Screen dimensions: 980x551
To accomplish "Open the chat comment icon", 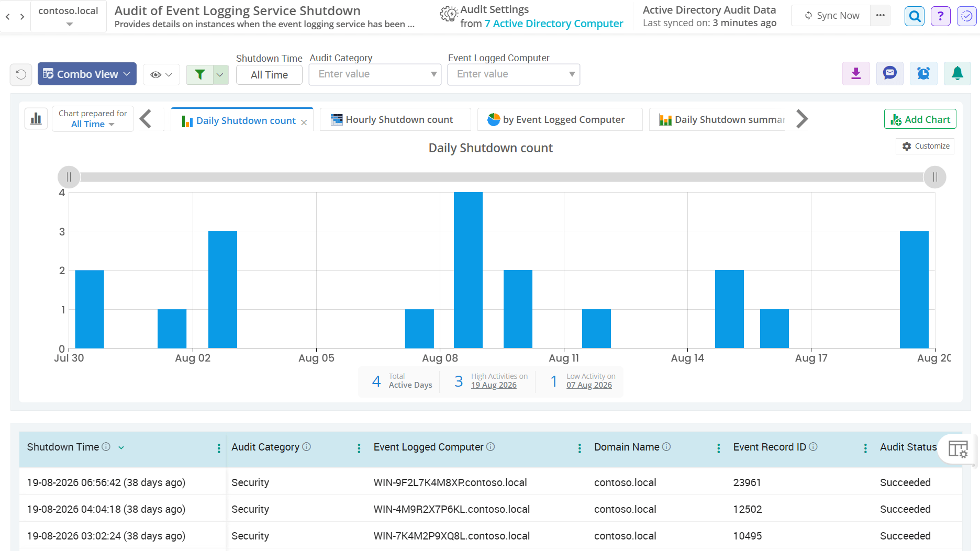I will (890, 73).
